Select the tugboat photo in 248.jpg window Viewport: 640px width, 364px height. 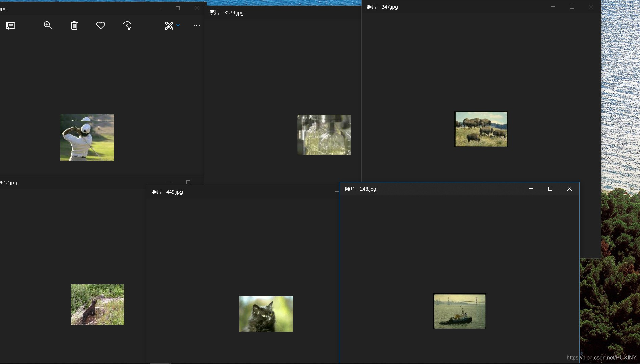click(460, 311)
